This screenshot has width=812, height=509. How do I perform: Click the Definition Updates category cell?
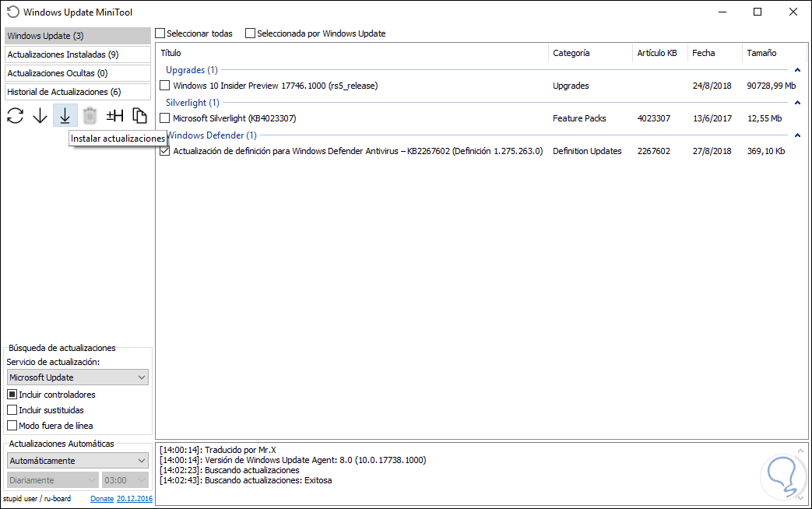[587, 151]
